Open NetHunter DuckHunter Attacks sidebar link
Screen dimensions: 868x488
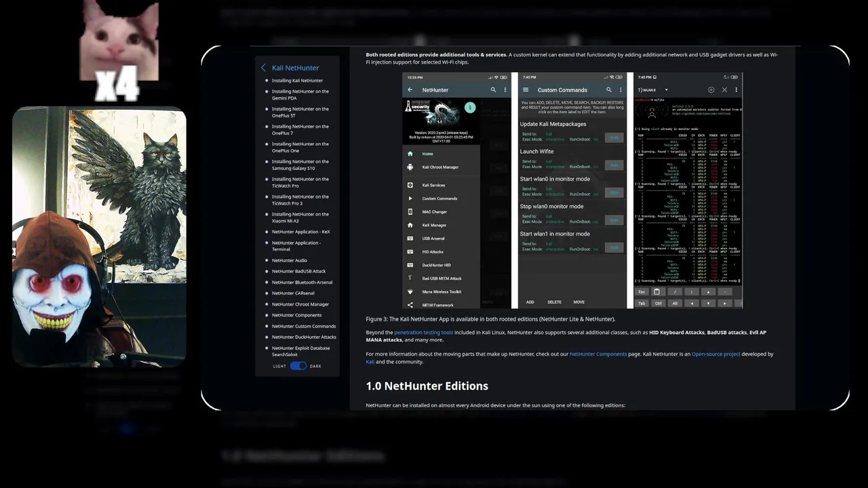pos(304,337)
